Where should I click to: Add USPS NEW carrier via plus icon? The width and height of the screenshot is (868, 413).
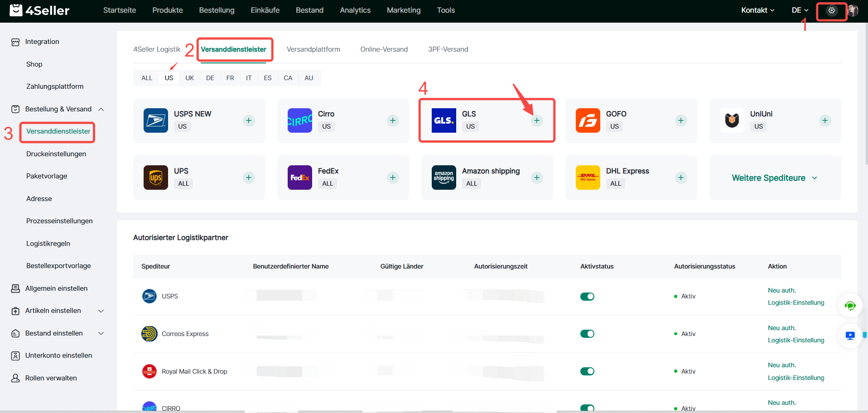click(x=248, y=120)
